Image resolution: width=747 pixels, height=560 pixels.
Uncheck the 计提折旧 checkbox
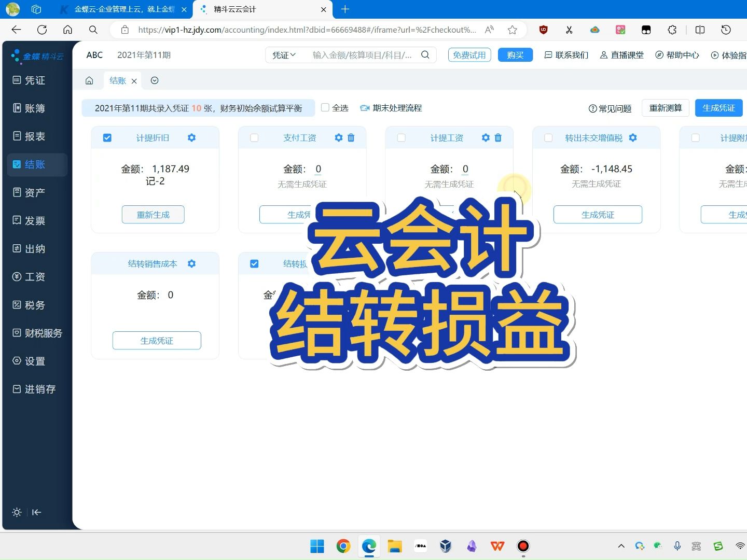(107, 138)
